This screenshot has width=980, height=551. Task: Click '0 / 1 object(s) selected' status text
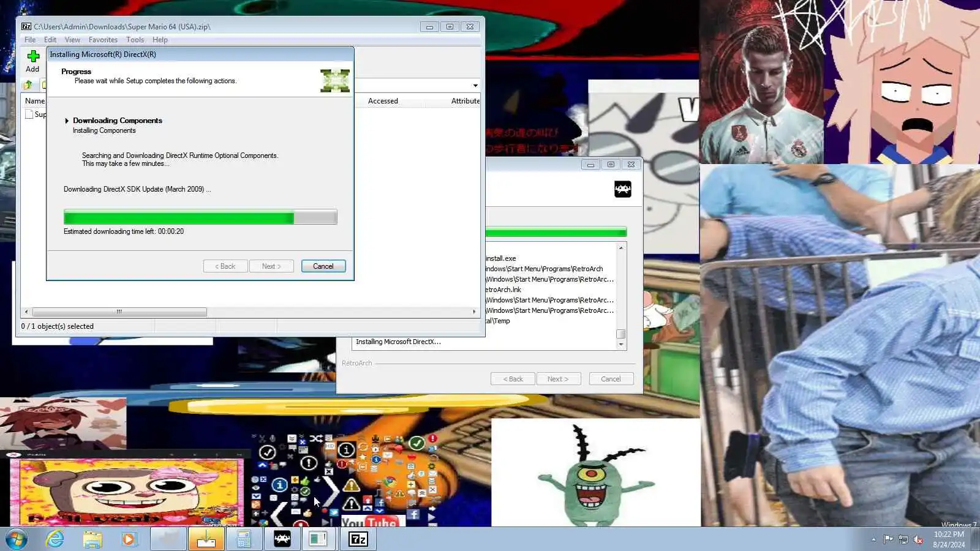[58, 326]
